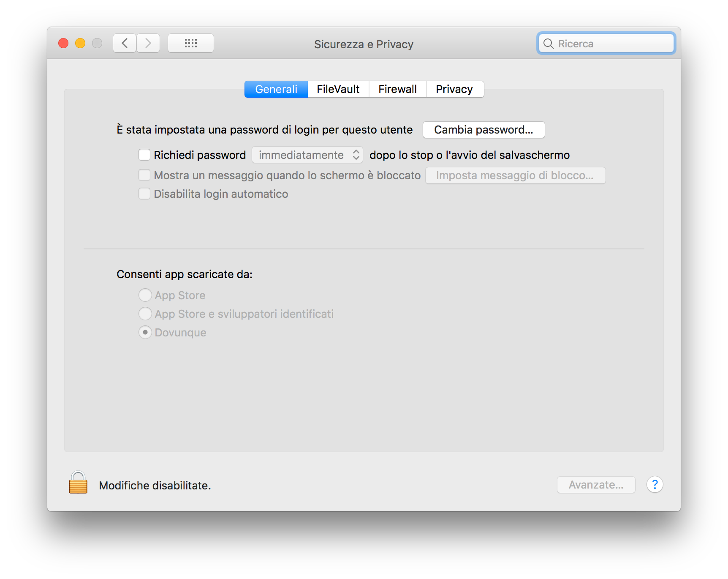Click the Cambia password... button

484,130
